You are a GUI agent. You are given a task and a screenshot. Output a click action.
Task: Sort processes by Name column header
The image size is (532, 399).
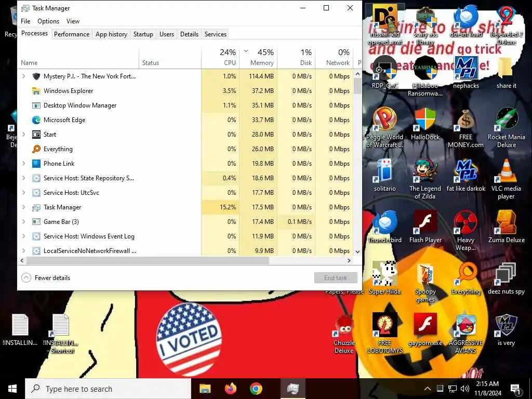(x=78, y=58)
